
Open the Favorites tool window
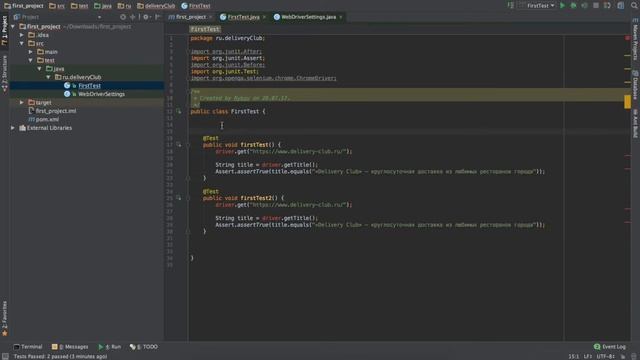click(x=4, y=318)
